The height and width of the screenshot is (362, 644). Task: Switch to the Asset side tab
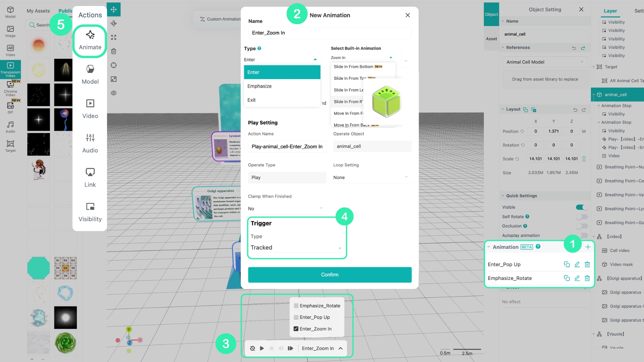pyautogui.click(x=491, y=39)
